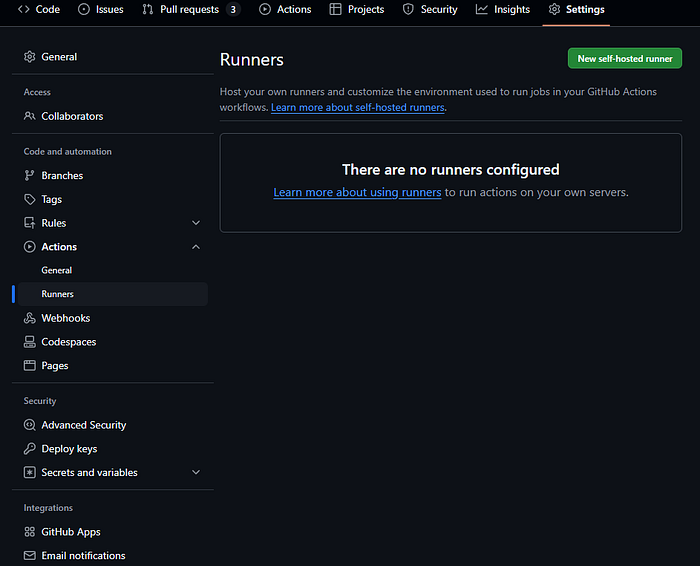Click the Secrets and variables asterisk icon
The width and height of the screenshot is (700, 566).
29,472
